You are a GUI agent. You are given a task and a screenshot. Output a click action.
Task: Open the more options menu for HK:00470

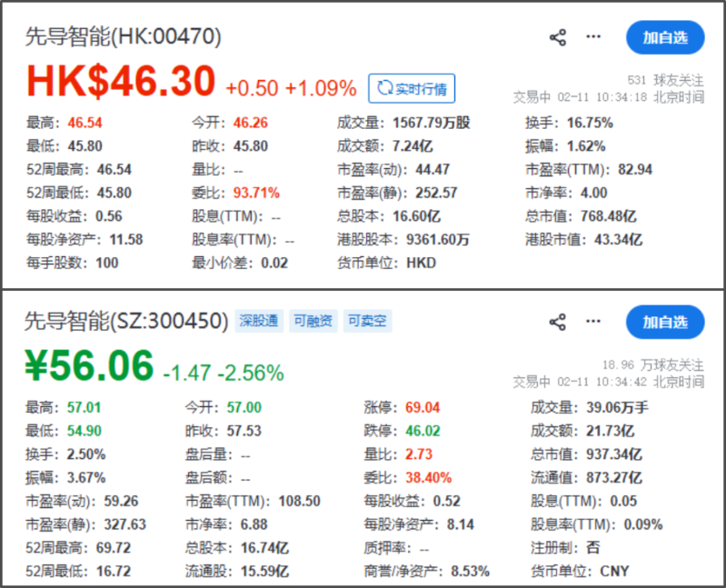593,37
